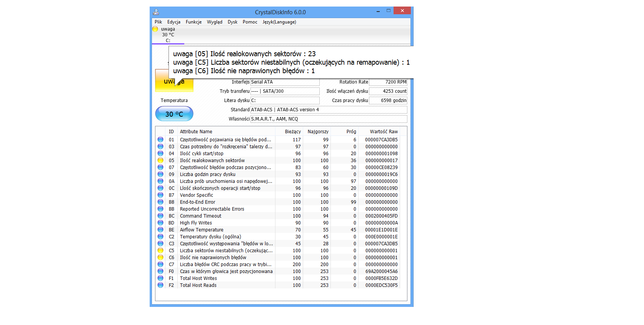The height and width of the screenshot is (325, 644).
Task: Click the Najgorszy column header
Action: pyautogui.click(x=317, y=132)
